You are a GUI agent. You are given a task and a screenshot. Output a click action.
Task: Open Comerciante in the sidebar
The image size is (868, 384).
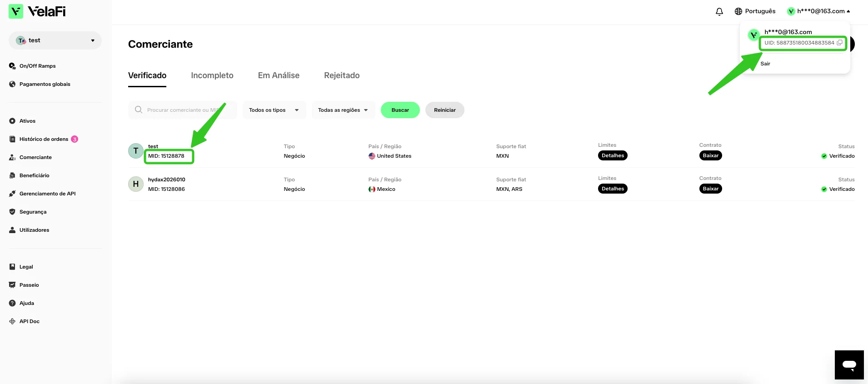[35, 157]
